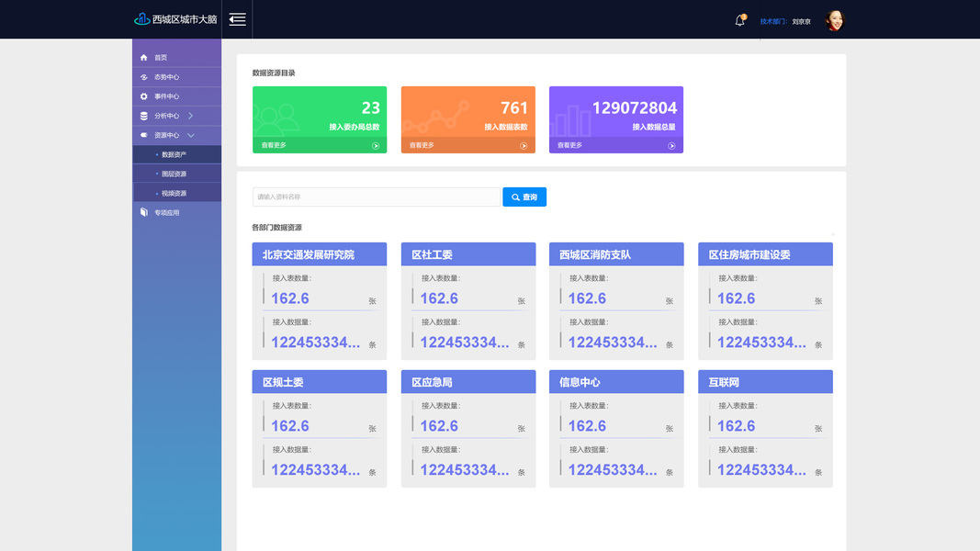Screen dimensions: 980x551
Task: Click the database icon beside 分析中心
Action: (x=144, y=116)
